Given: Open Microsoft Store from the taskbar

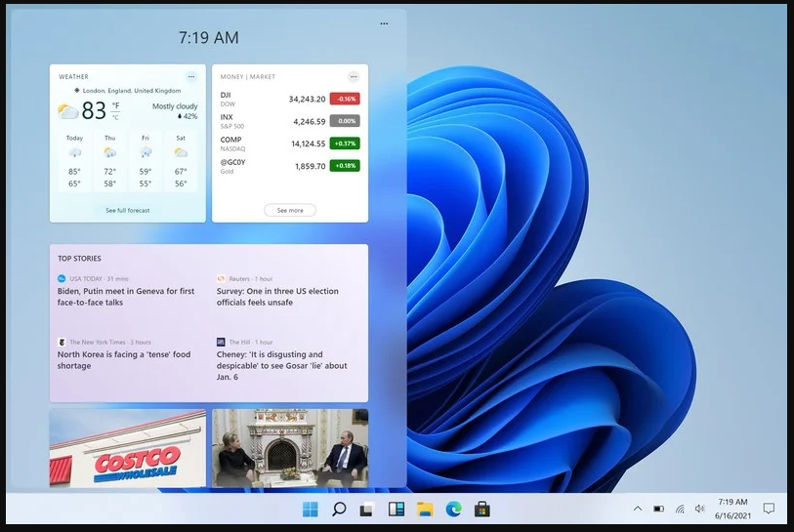Looking at the screenshot, I should (x=482, y=510).
